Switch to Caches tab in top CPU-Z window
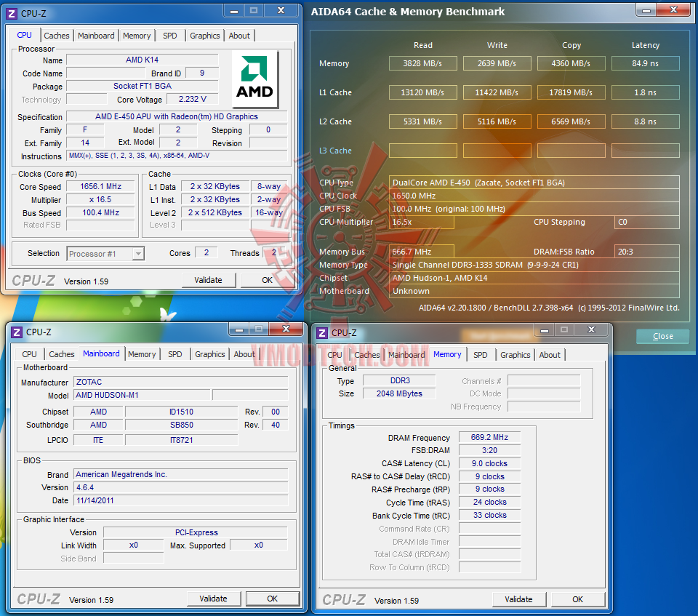Image resolution: width=698 pixels, height=616 pixels. pyautogui.click(x=57, y=36)
